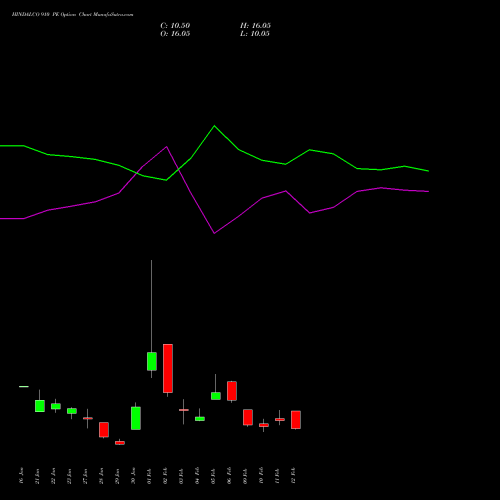
Task: Click the '02 Feb' date axis label
Action: tap(165, 476)
